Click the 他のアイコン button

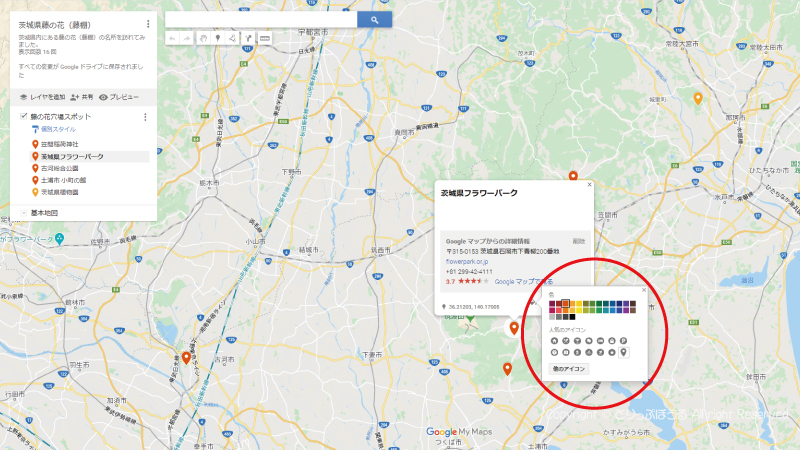[x=569, y=369]
